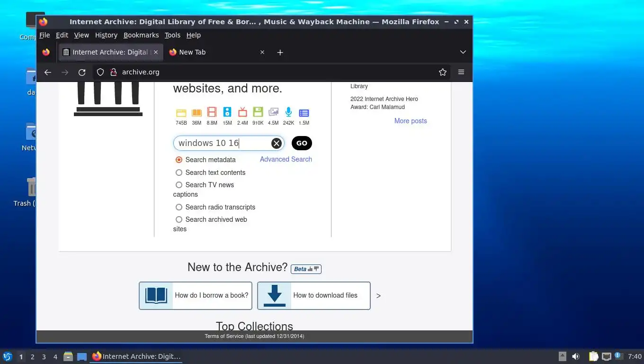This screenshot has width=644, height=364.
Task: Open a new tab with plus button
Action: coord(280,52)
